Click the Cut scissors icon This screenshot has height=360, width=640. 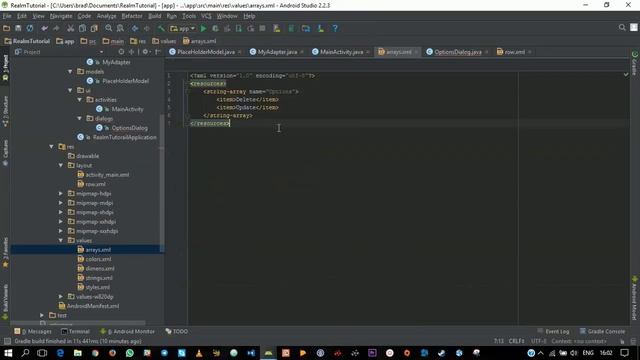tap(71, 29)
